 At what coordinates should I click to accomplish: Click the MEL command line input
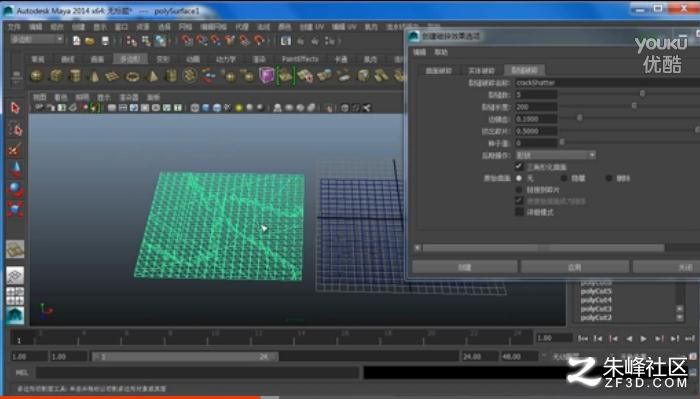coord(198,372)
